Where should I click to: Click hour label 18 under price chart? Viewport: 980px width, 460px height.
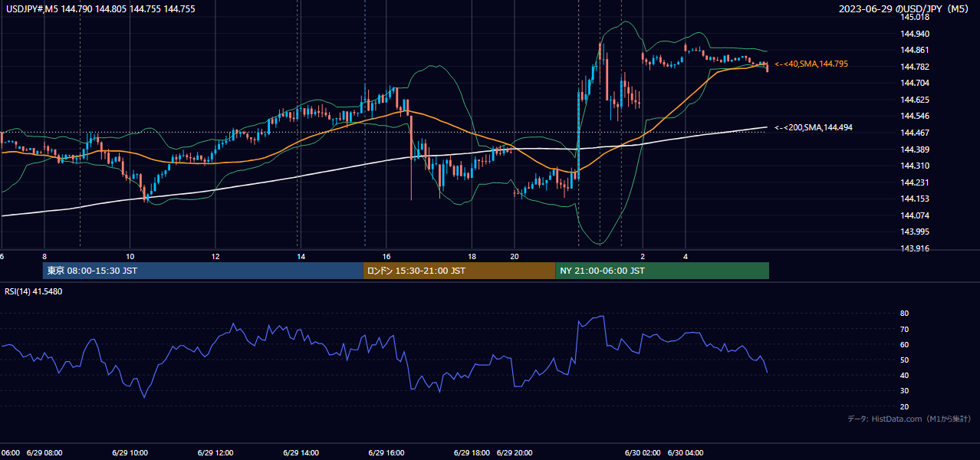pyautogui.click(x=472, y=256)
